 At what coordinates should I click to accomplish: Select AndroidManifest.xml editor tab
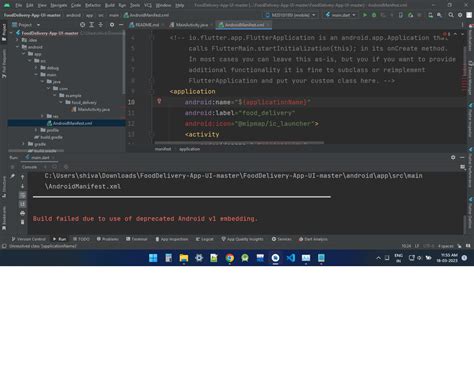244,25
